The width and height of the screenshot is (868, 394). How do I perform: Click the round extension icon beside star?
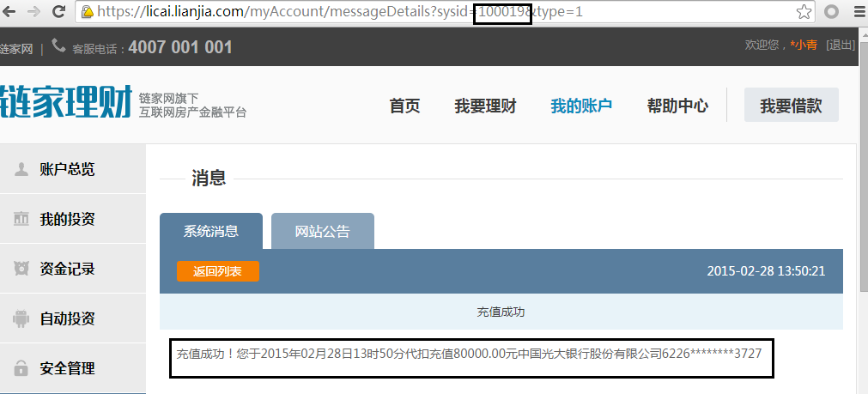831,12
